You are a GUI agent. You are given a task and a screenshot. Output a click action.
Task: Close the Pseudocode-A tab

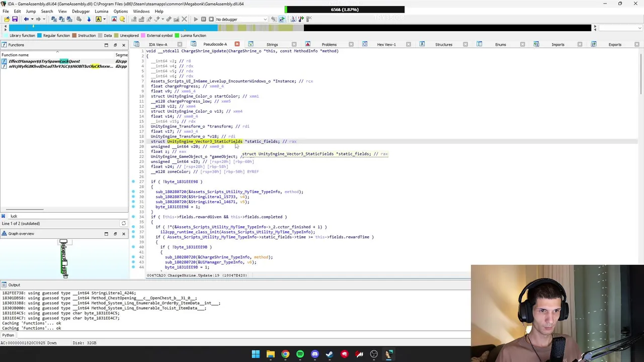[237, 44]
